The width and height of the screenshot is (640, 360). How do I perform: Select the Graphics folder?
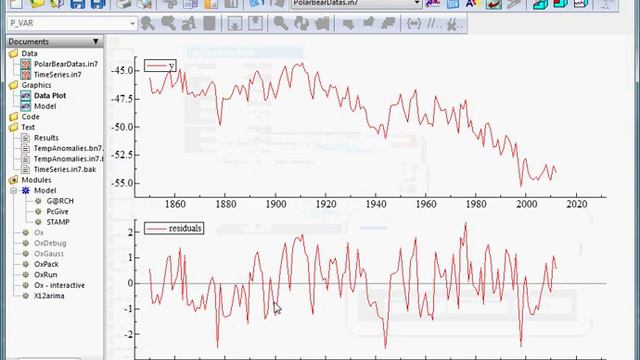coord(36,85)
